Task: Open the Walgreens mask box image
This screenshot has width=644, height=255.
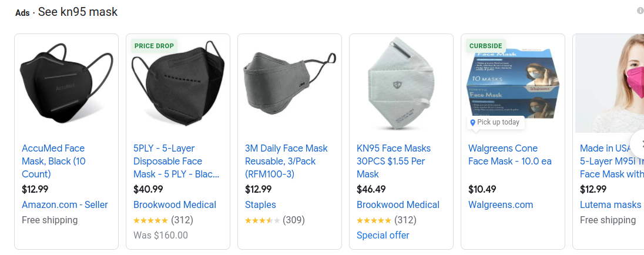Action: pyautogui.click(x=513, y=83)
